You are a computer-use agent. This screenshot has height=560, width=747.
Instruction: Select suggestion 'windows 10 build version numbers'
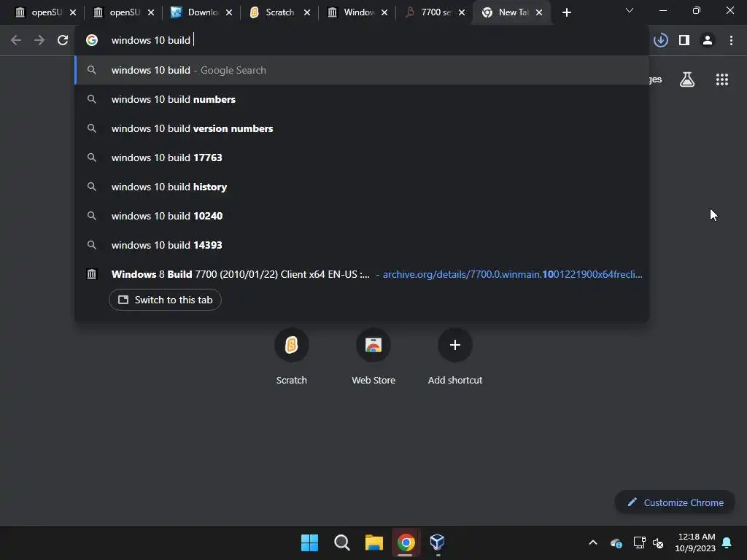[x=362, y=128]
